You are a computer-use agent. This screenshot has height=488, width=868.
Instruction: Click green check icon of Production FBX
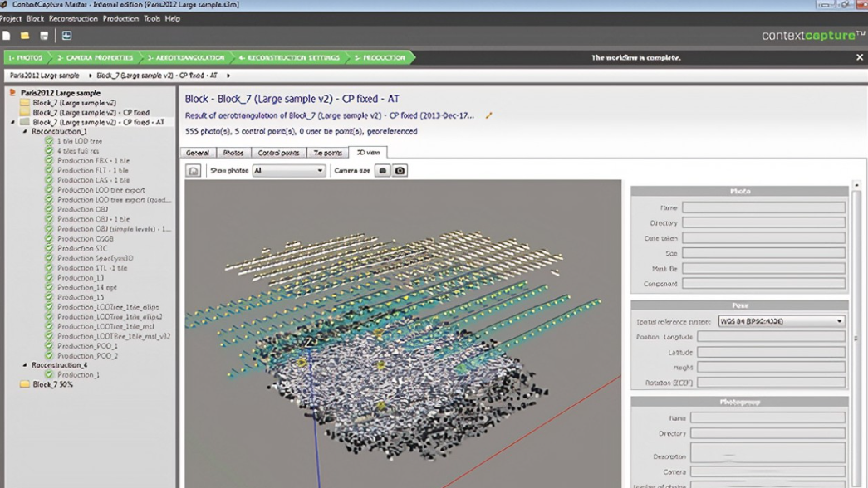(x=49, y=160)
